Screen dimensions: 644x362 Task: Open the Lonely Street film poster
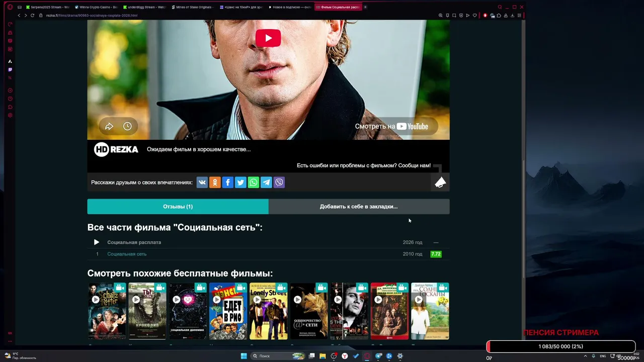(x=269, y=311)
